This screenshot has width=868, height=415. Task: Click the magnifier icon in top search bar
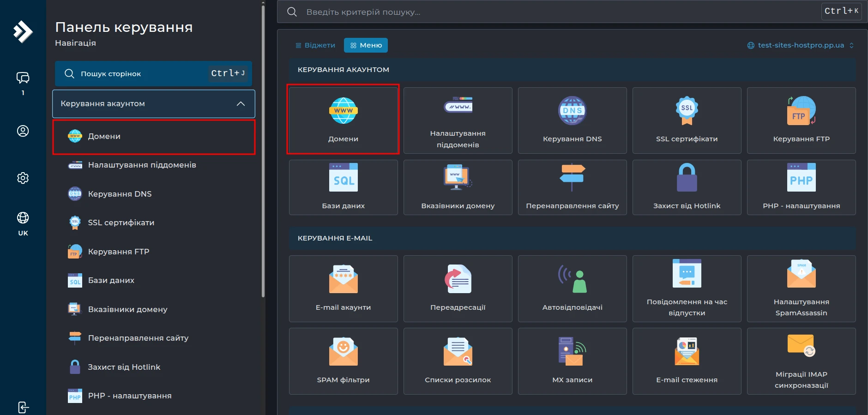[292, 12]
